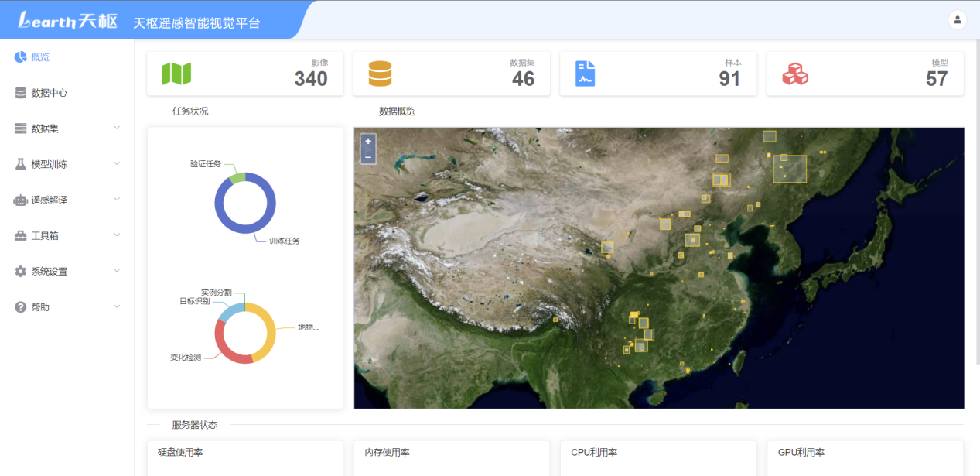Expand the 系统设置 submenu chevron
Image resolution: width=980 pixels, height=476 pixels.
click(x=117, y=271)
